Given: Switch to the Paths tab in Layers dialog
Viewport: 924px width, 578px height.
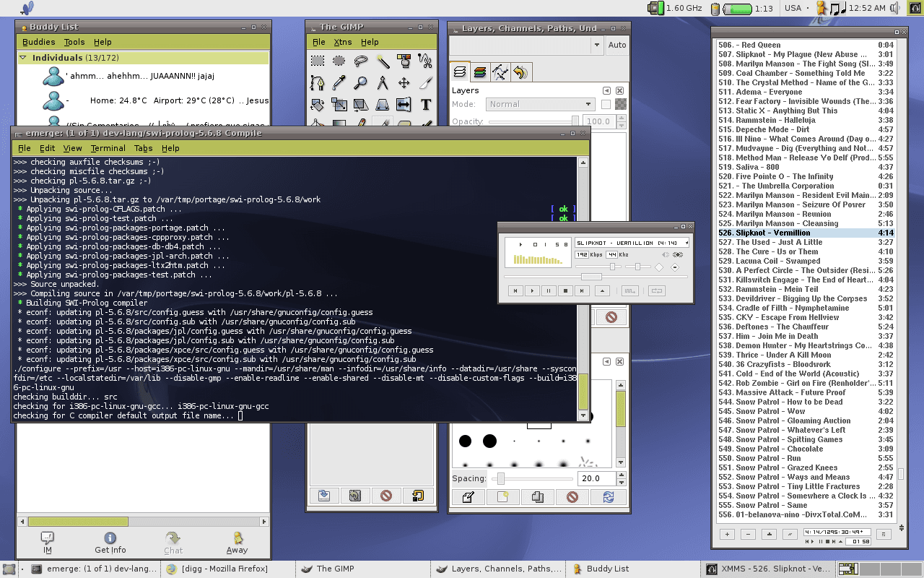Looking at the screenshot, I should [500, 72].
